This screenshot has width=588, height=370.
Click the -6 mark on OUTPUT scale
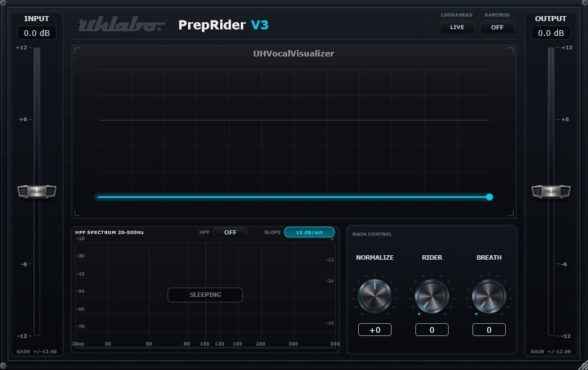564,264
